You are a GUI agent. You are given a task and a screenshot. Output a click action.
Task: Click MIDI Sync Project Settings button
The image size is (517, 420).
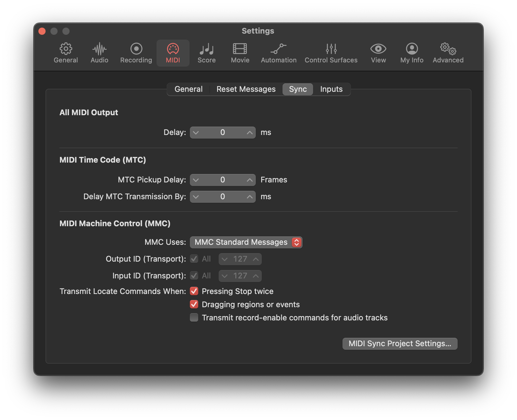point(400,343)
